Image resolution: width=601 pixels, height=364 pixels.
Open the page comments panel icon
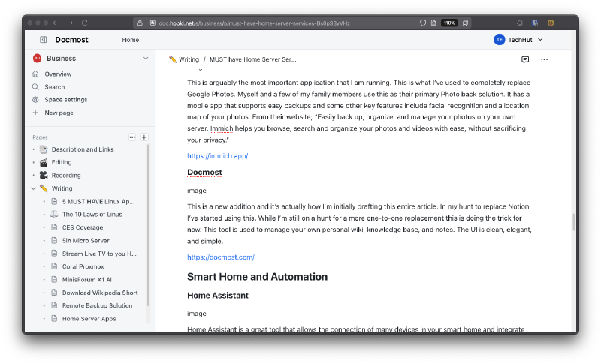(525, 59)
